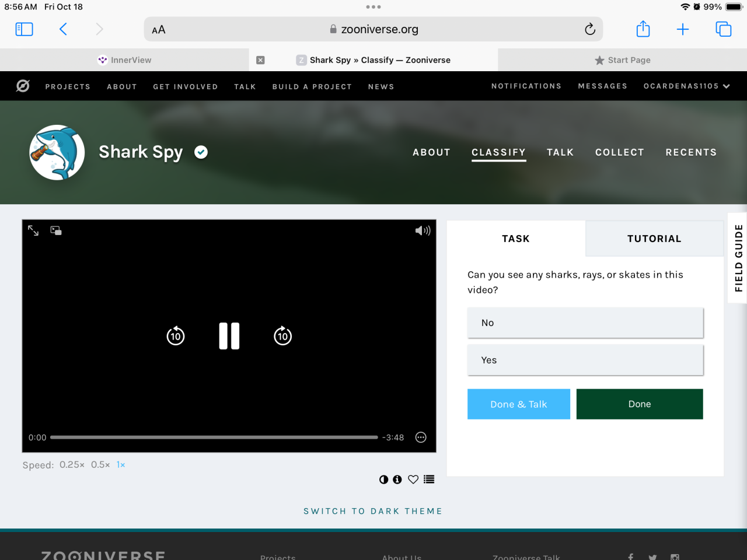Click the Wi-Fi status icon
Viewport: 747px width, 560px height.
685,7
